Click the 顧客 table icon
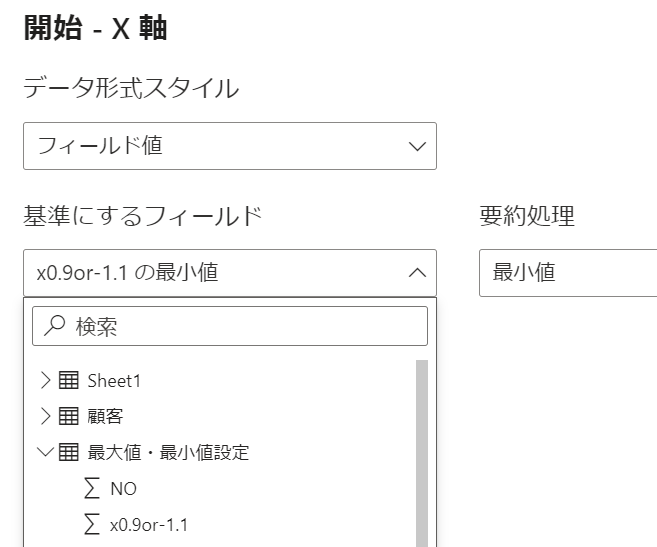657x547 pixels. 69,416
